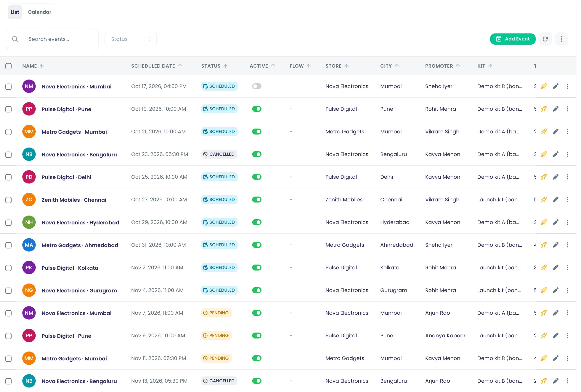
Task: Sort by Scheduled Date column header
Action: pyautogui.click(x=156, y=66)
